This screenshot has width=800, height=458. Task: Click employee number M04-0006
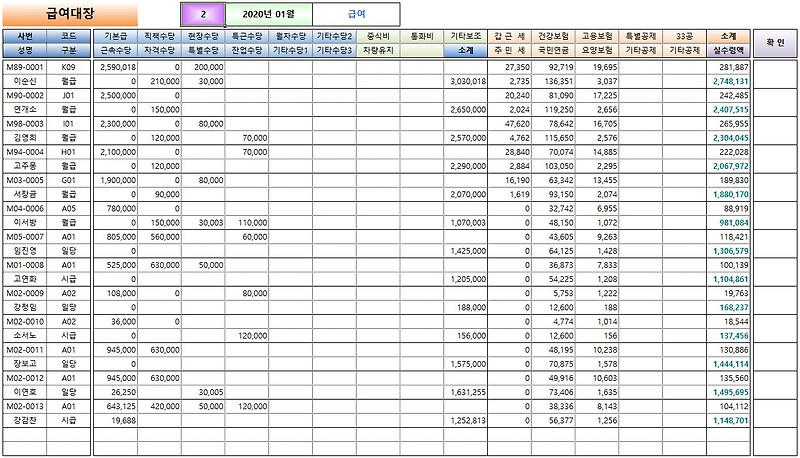tap(24, 209)
